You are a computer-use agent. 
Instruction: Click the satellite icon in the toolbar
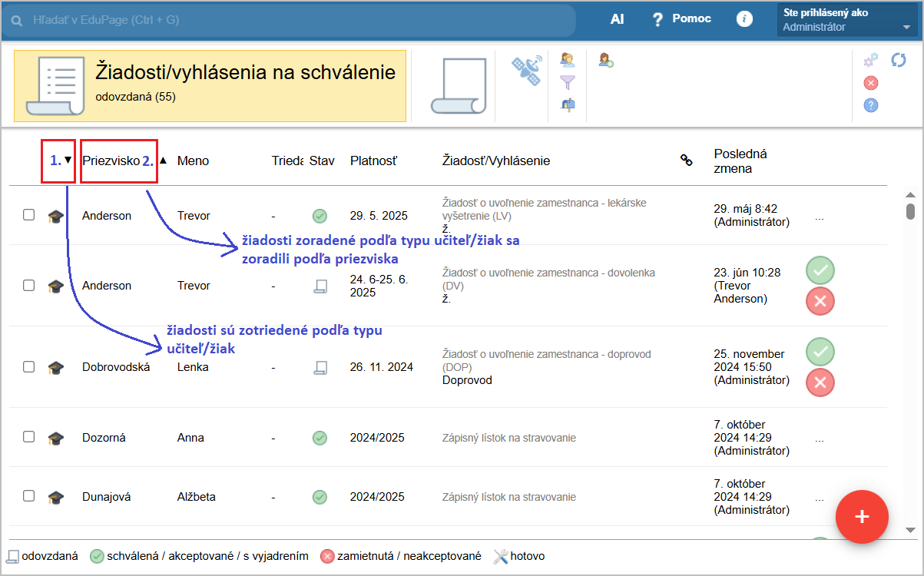tap(527, 70)
